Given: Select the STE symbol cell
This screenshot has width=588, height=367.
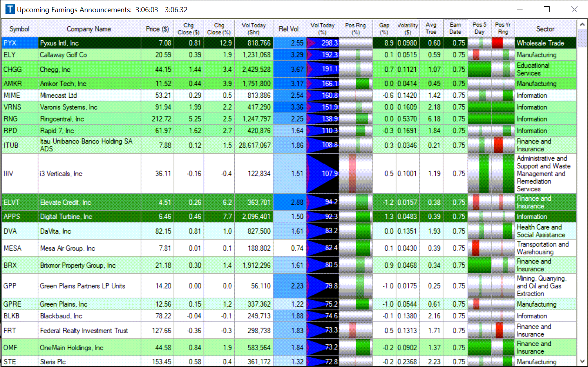Looking at the screenshot, I should tap(20, 362).
